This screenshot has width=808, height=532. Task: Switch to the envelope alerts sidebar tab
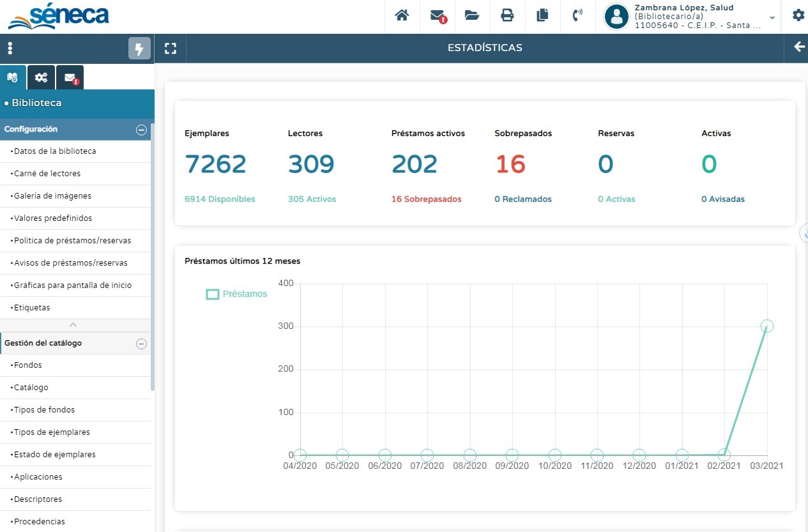click(70, 78)
